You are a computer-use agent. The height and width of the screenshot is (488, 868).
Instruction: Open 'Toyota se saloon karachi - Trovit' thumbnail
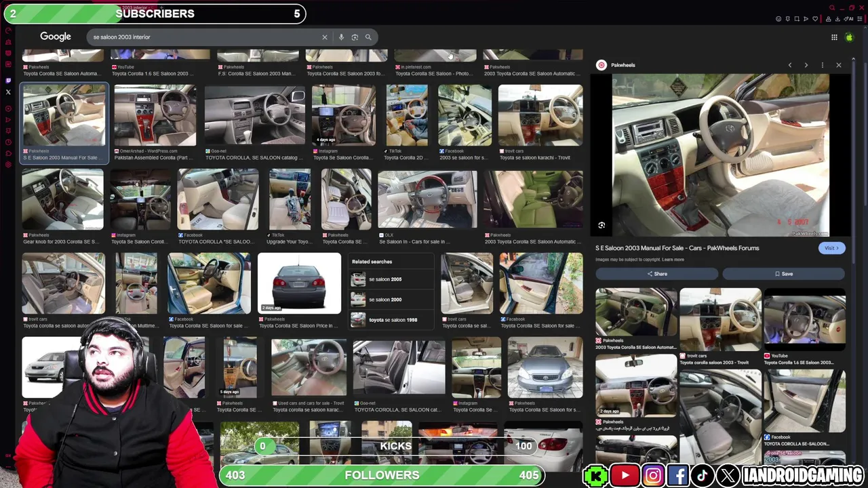pos(540,115)
